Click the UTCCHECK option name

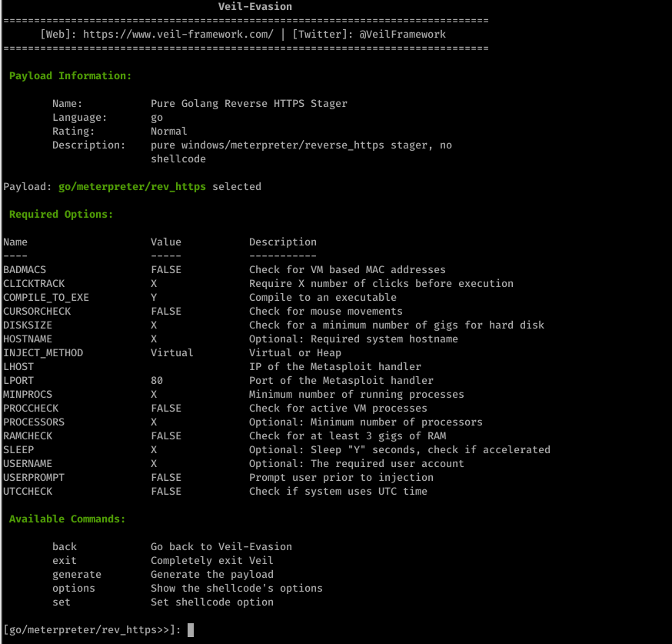[x=28, y=492]
